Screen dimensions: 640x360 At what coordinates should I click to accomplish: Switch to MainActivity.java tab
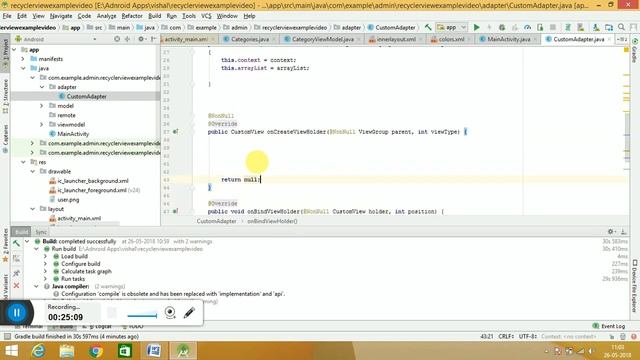(x=508, y=39)
